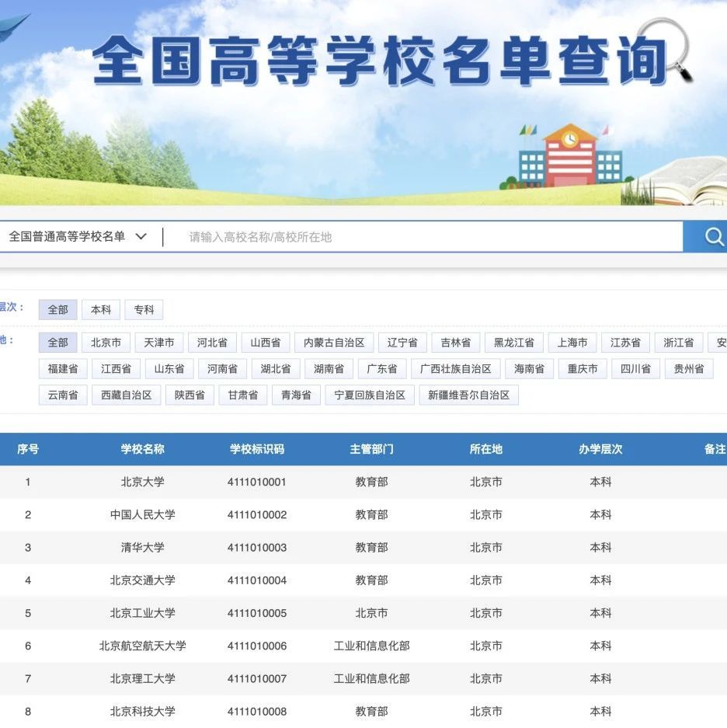Pick the 福建省 region
Screen dimensions: 727x728
point(63,369)
